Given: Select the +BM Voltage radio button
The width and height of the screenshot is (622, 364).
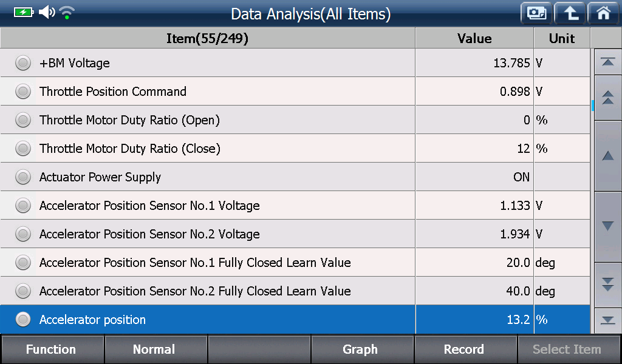Looking at the screenshot, I should 23,63.
